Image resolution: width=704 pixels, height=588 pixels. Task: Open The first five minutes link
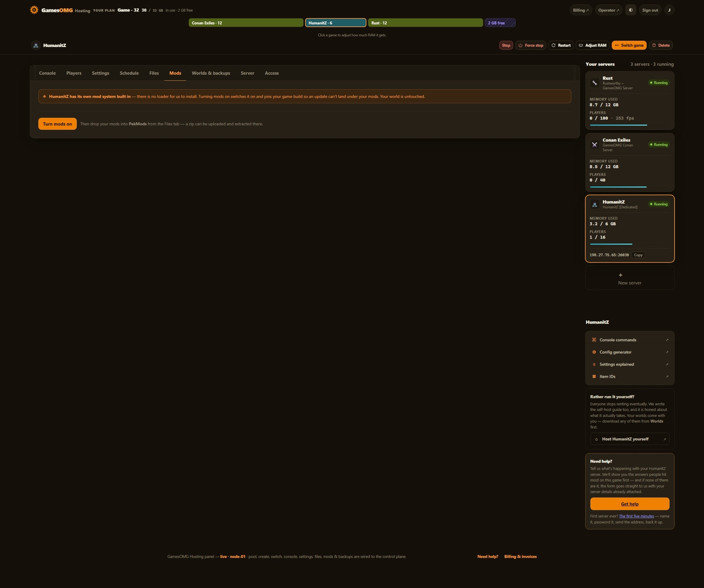(x=636, y=516)
